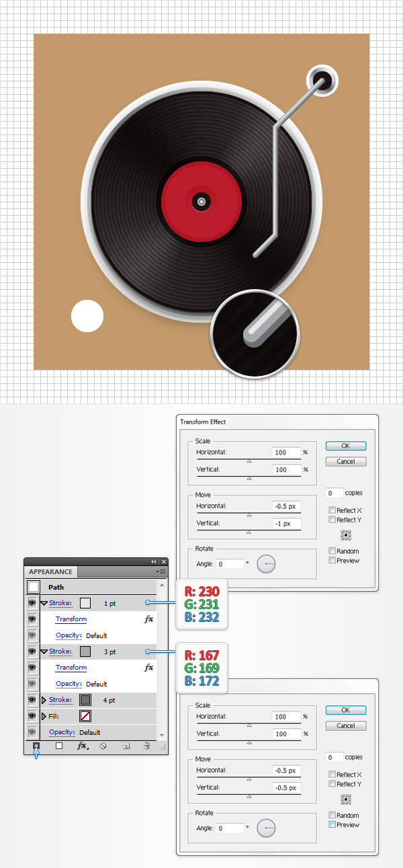Toggle visibility of the 3 pt Stroke

tap(32, 652)
